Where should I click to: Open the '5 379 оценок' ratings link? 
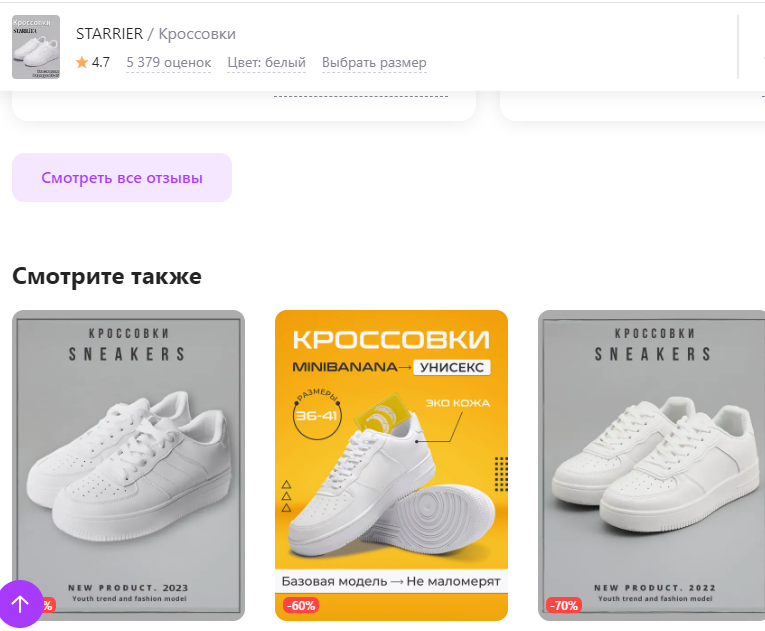tap(169, 62)
